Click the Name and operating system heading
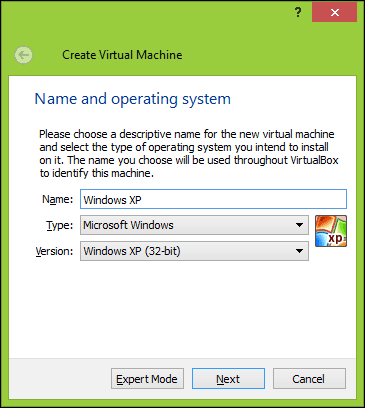 click(x=133, y=99)
